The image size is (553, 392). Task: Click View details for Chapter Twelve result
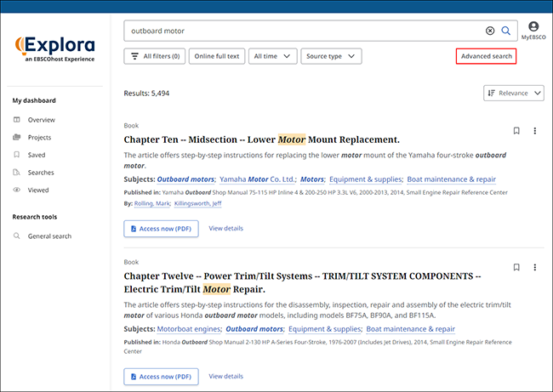point(225,377)
